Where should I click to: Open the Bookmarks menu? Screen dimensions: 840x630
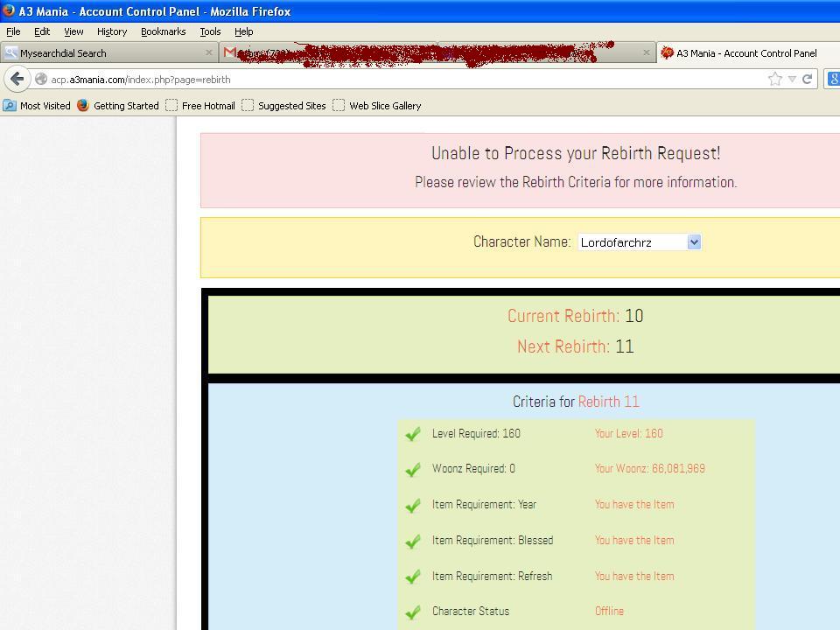point(163,31)
